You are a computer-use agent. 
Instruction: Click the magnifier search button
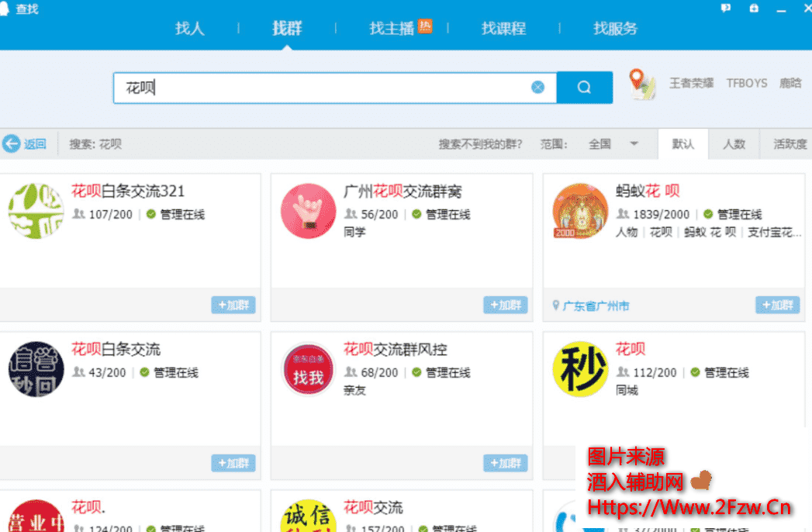(585, 88)
